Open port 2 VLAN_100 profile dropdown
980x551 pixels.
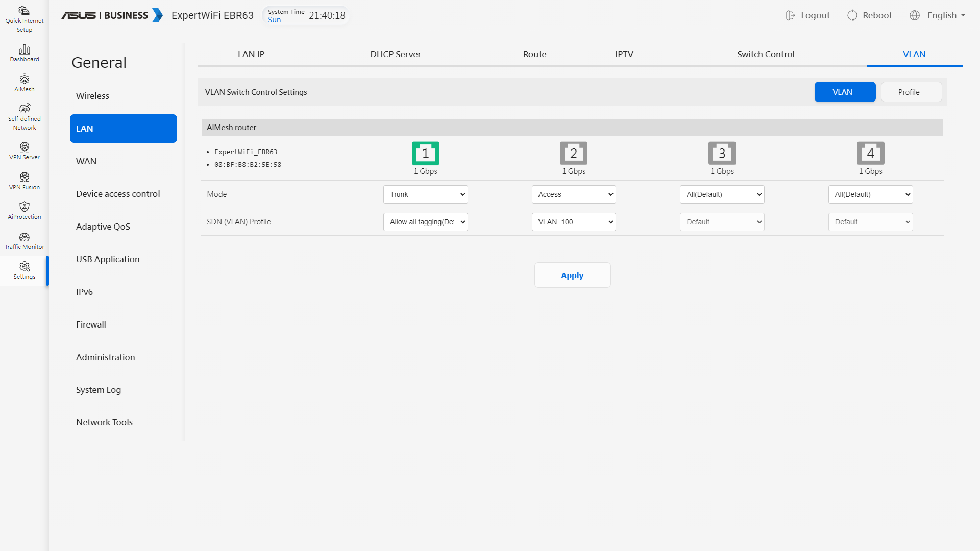[573, 222]
